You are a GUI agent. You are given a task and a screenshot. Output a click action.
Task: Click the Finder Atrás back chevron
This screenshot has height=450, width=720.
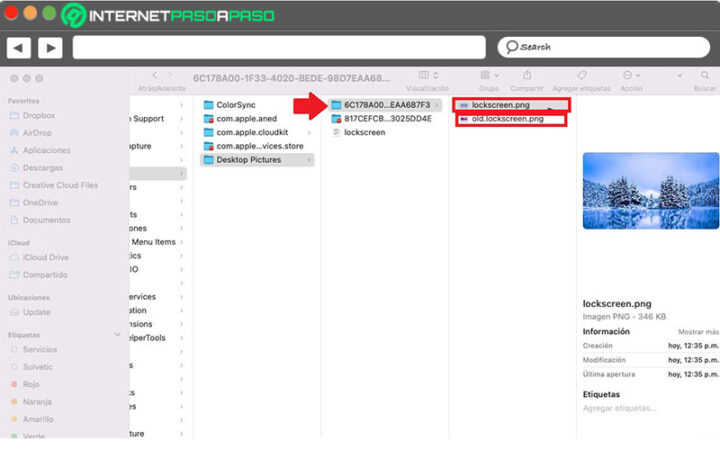pyautogui.click(x=155, y=75)
